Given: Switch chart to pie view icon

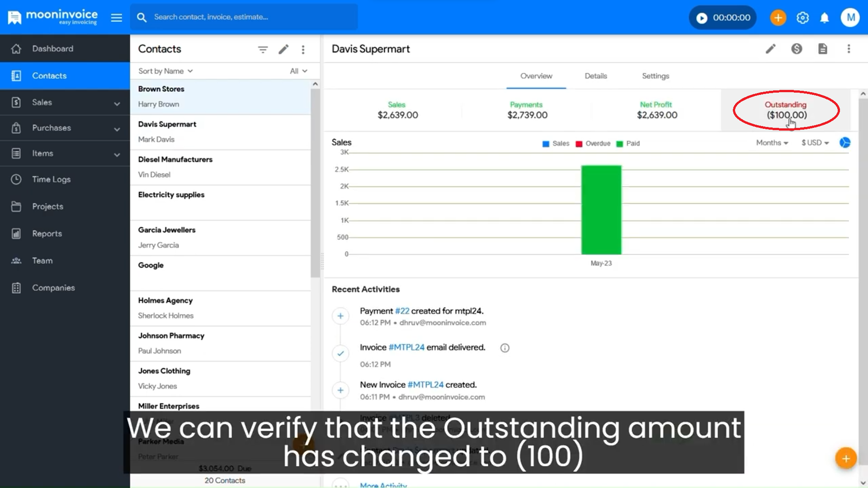Looking at the screenshot, I should click(844, 143).
